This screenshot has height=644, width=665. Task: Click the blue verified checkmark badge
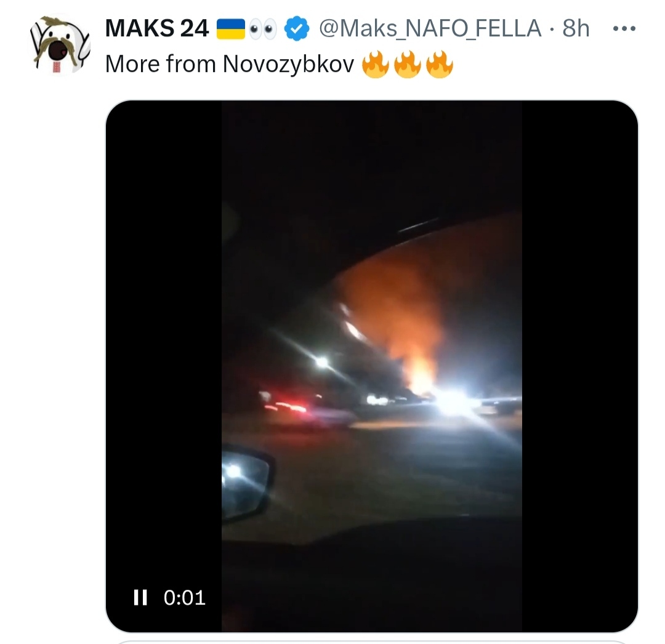(296, 28)
